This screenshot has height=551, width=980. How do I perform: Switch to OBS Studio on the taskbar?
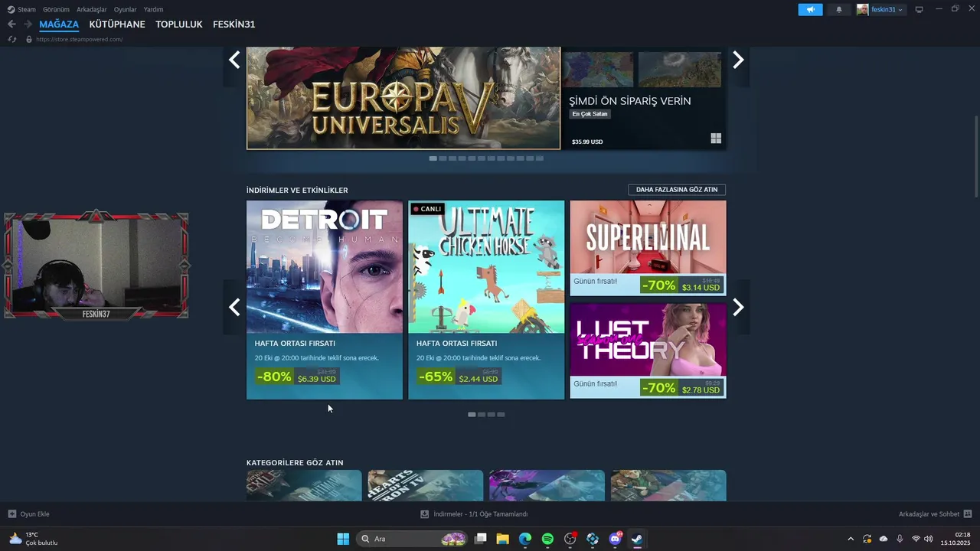[570, 539]
